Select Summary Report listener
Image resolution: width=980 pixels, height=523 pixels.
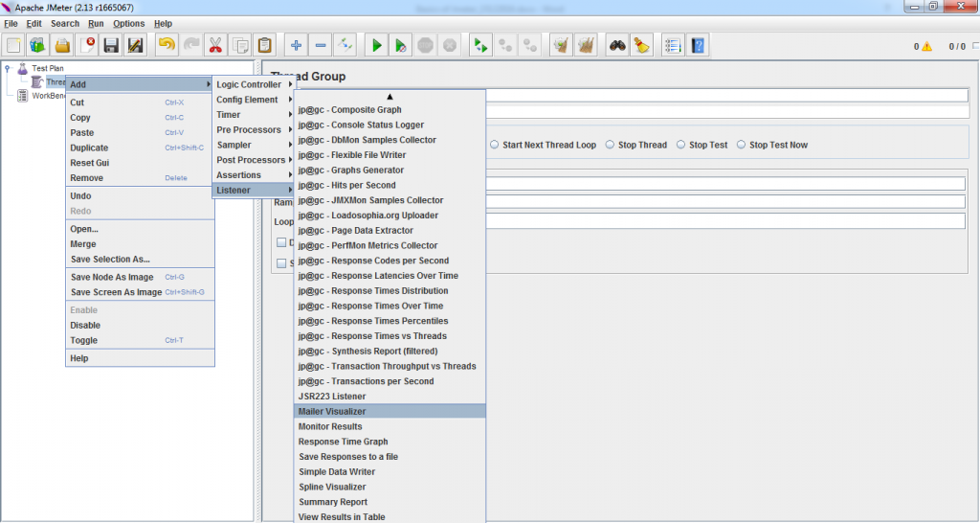[x=390, y=502]
